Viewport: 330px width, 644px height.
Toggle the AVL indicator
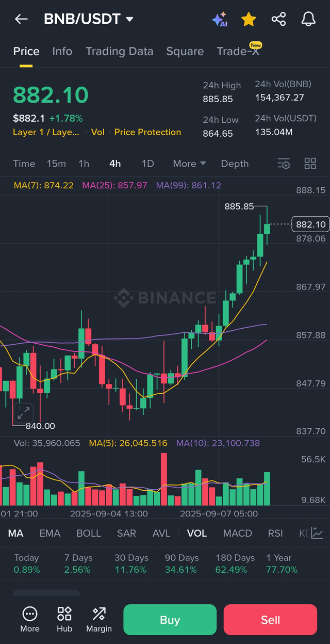tap(161, 533)
